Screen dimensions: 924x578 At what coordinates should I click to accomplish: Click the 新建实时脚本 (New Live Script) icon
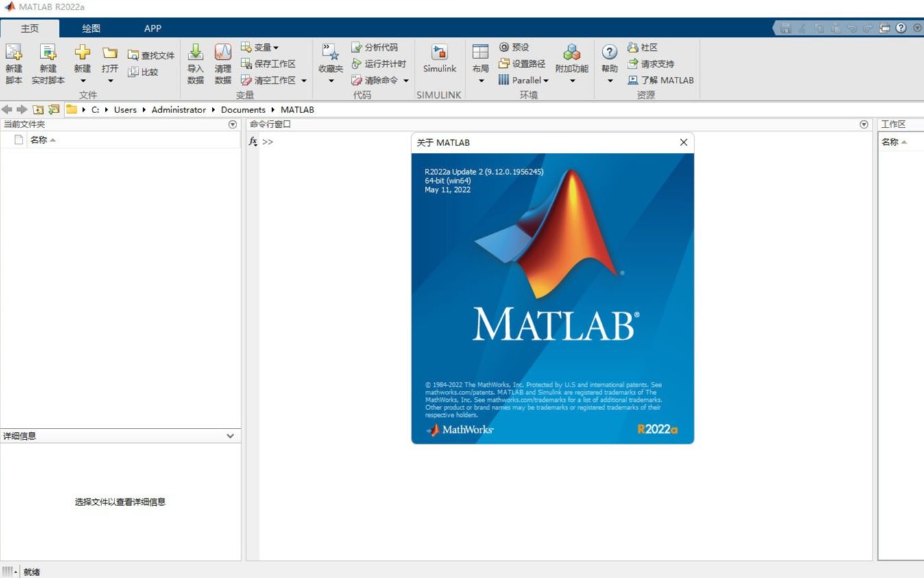pyautogui.click(x=48, y=52)
